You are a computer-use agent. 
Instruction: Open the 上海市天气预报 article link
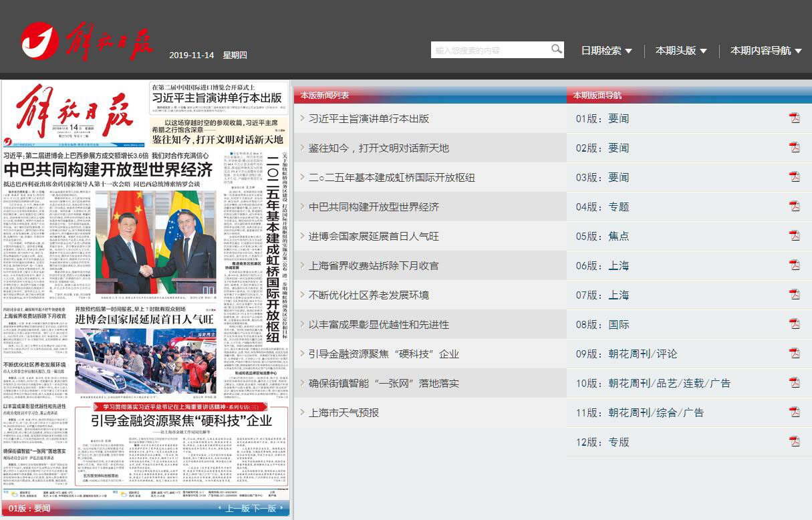pos(344,413)
